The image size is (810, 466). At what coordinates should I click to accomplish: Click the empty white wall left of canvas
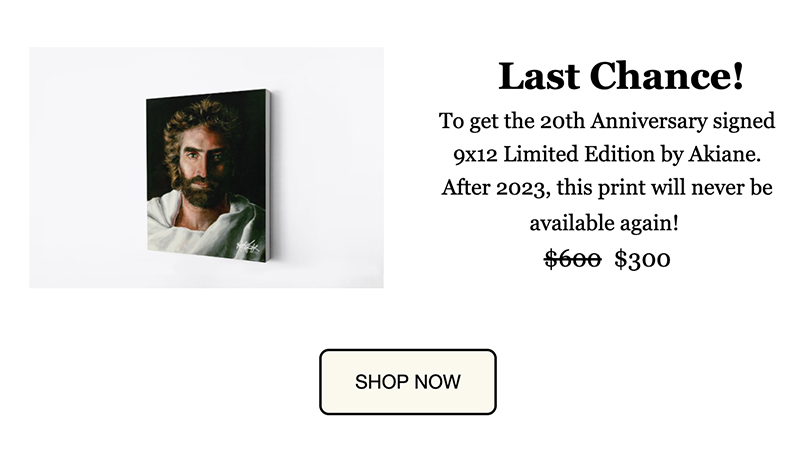(85, 167)
